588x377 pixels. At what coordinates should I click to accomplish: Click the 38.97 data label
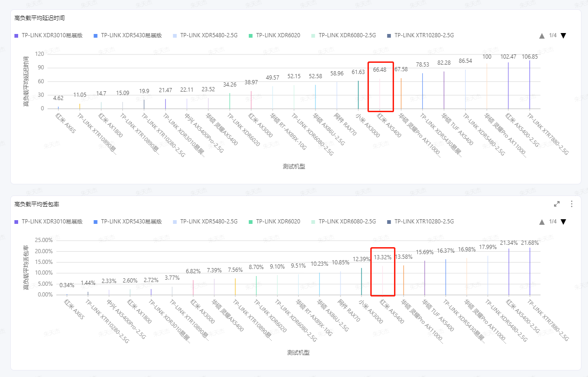pyautogui.click(x=251, y=82)
